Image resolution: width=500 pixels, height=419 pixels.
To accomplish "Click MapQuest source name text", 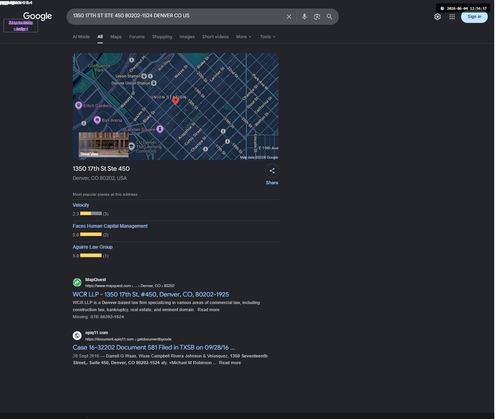I will (x=95, y=279).
